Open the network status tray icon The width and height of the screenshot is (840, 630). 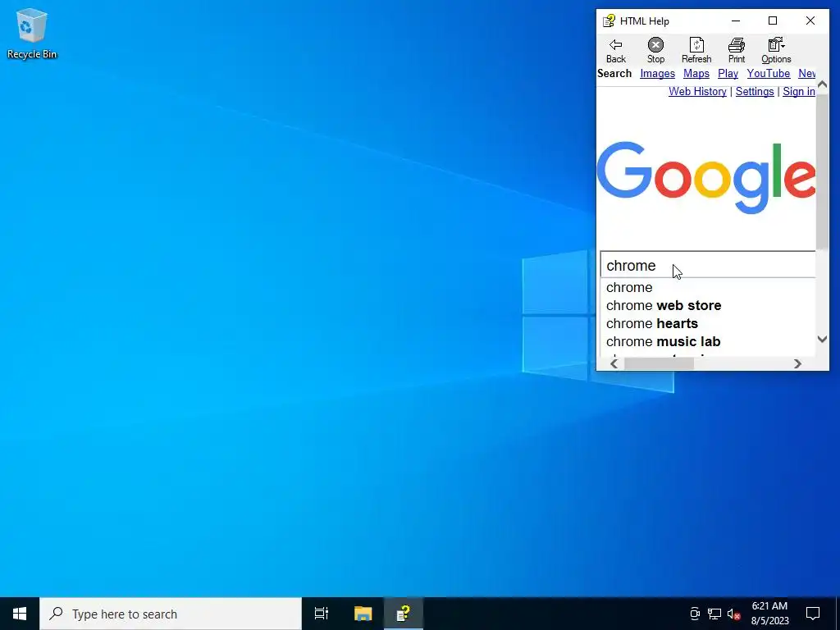click(714, 614)
